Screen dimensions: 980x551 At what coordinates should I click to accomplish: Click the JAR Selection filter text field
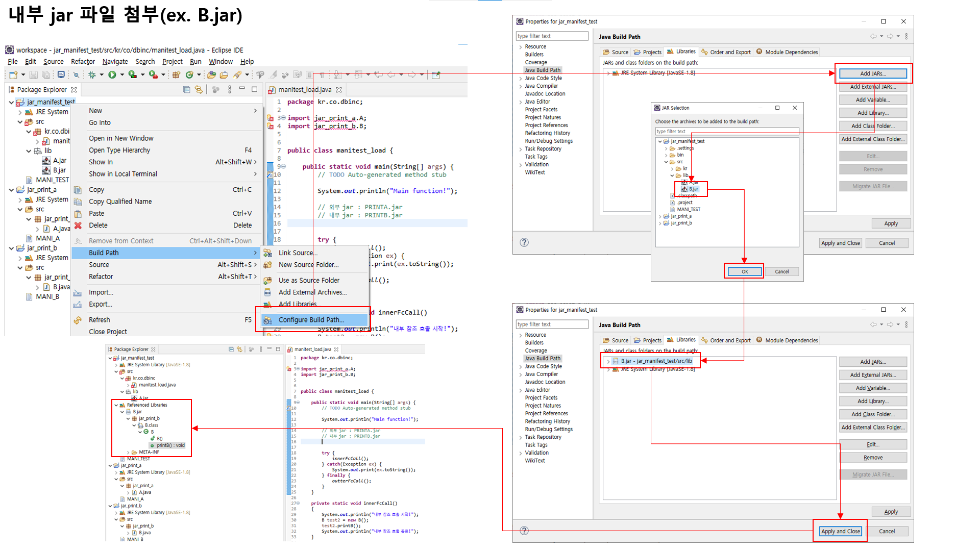(x=726, y=132)
